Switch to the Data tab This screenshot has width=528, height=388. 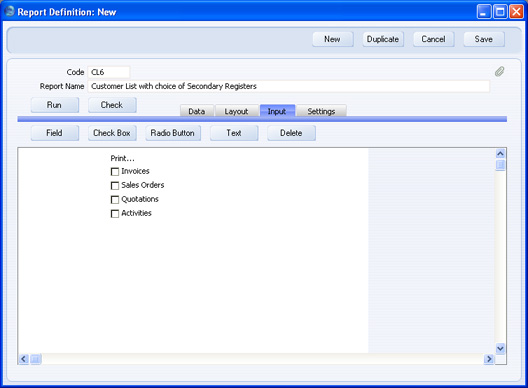tap(197, 111)
